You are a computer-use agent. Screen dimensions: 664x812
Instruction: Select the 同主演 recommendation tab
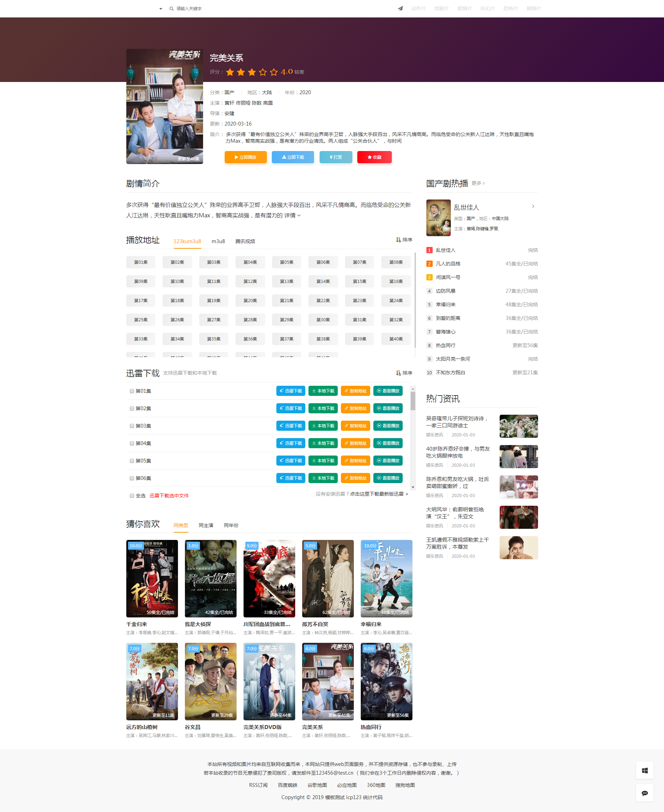(x=206, y=525)
